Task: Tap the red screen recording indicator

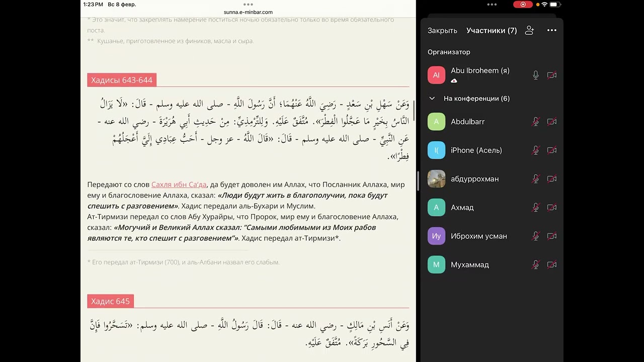Action: 523,5
